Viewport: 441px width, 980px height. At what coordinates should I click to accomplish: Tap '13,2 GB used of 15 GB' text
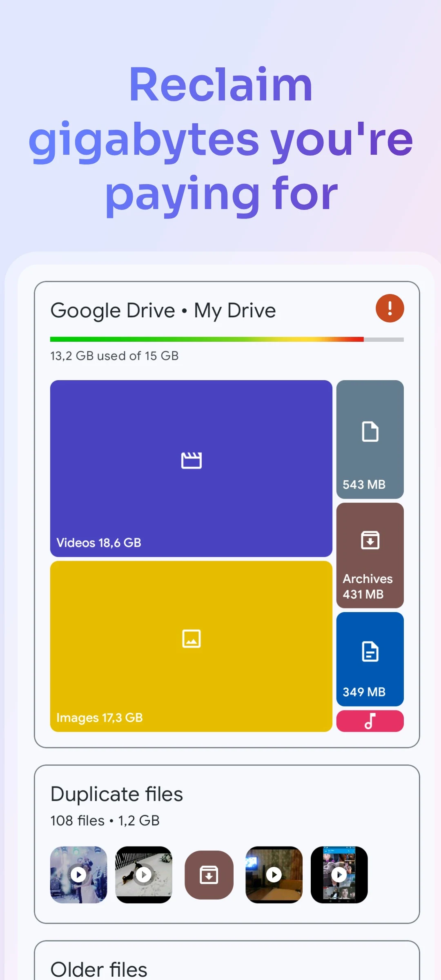114,356
